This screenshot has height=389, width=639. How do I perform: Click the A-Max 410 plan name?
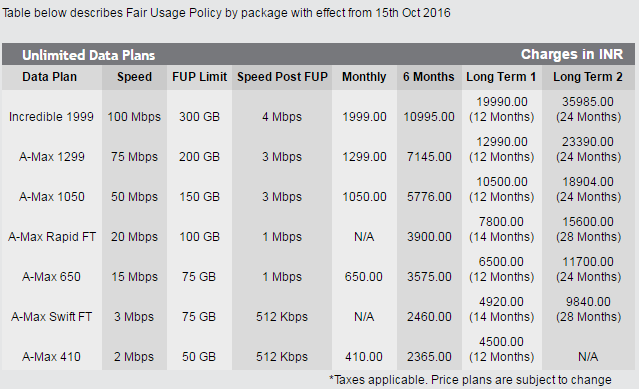51,357
